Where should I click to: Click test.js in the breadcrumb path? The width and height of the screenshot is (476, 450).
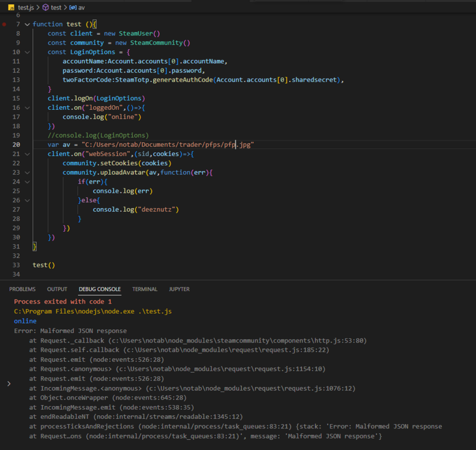[26, 7]
